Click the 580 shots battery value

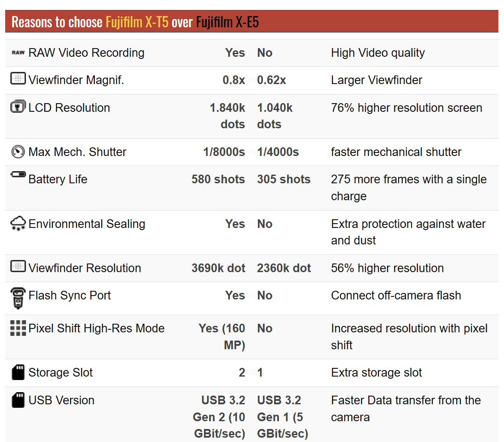(218, 179)
